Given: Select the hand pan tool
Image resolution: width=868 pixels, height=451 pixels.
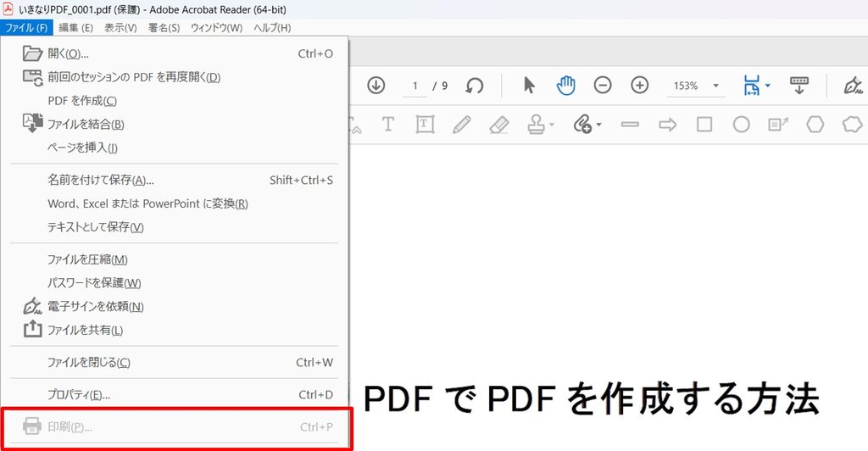Looking at the screenshot, I should click(x=565, y=86).
